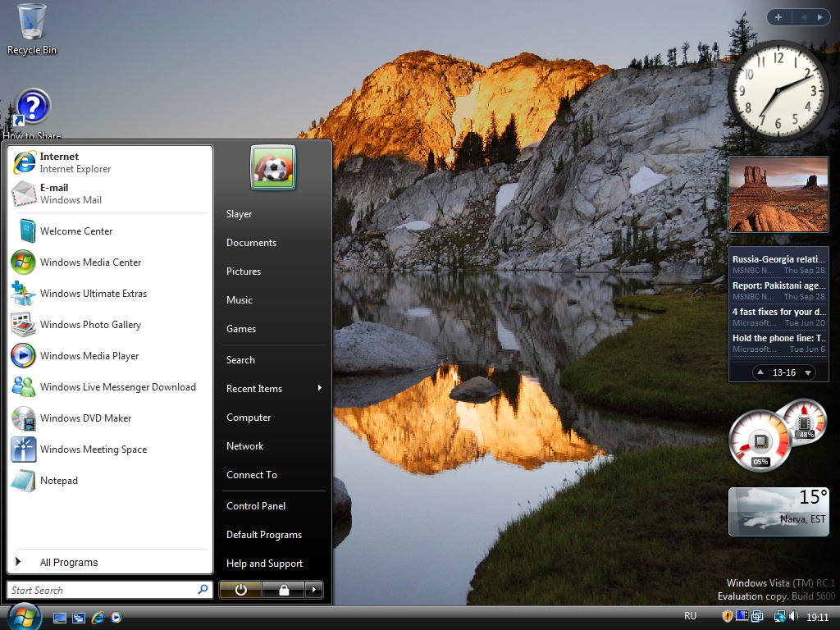Click the soccer ball user account picture
The height and width of the screenshot is (630, 840).
[x=272, y=167]
